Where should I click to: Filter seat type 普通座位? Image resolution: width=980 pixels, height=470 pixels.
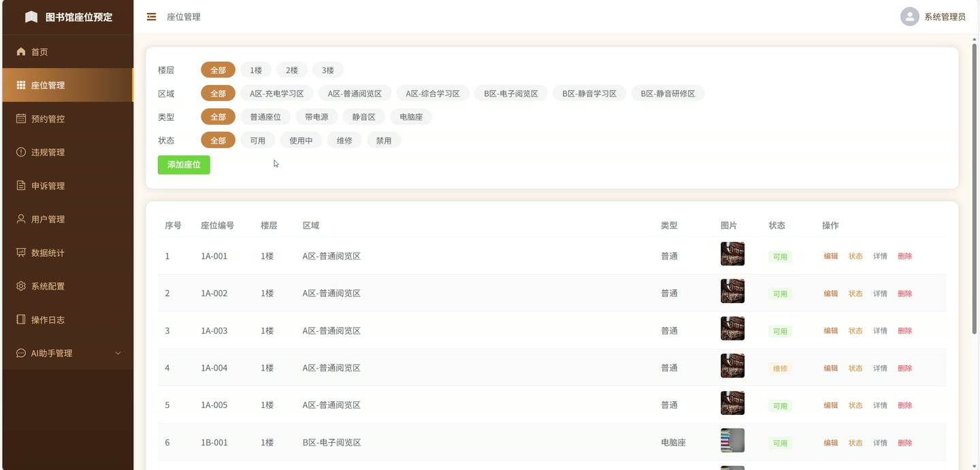click(265, 116)
